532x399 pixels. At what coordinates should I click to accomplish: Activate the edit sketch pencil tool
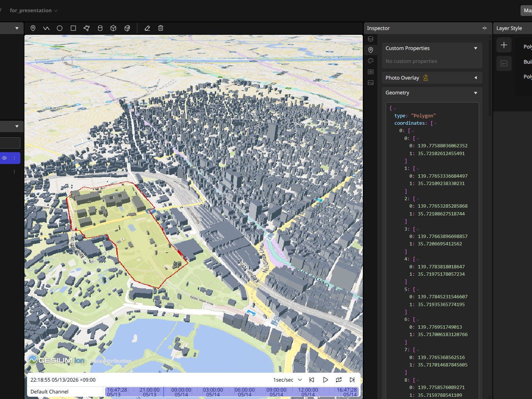point(147,28)
